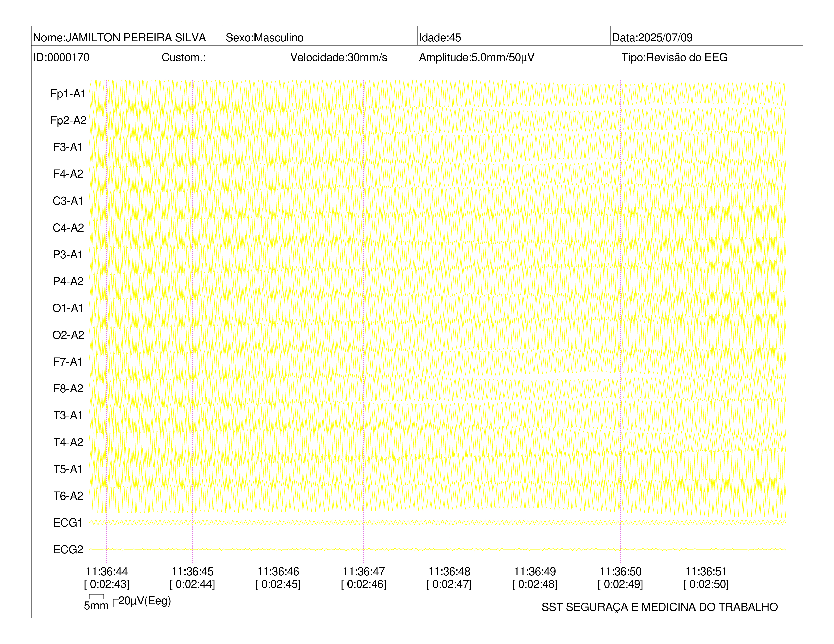Click the 11:36:46 time marker
This screenshot has height=644, width=834.
coord(278,572)
